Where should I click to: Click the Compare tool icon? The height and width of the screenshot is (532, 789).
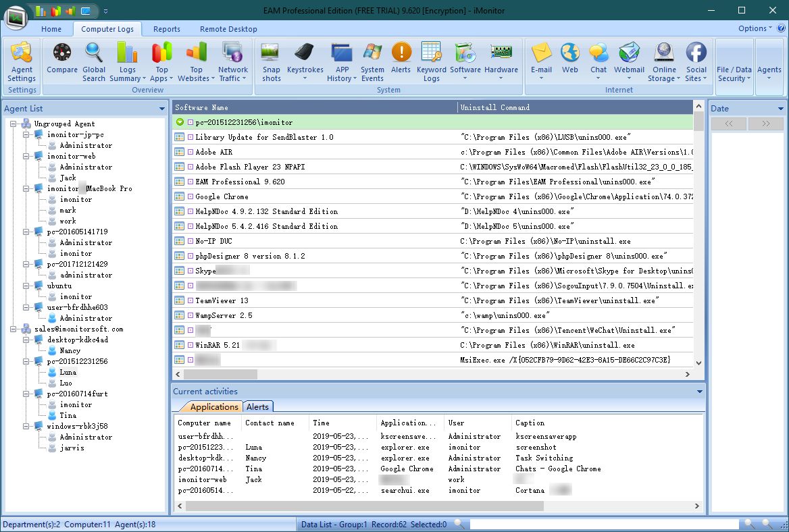[62, 52]
